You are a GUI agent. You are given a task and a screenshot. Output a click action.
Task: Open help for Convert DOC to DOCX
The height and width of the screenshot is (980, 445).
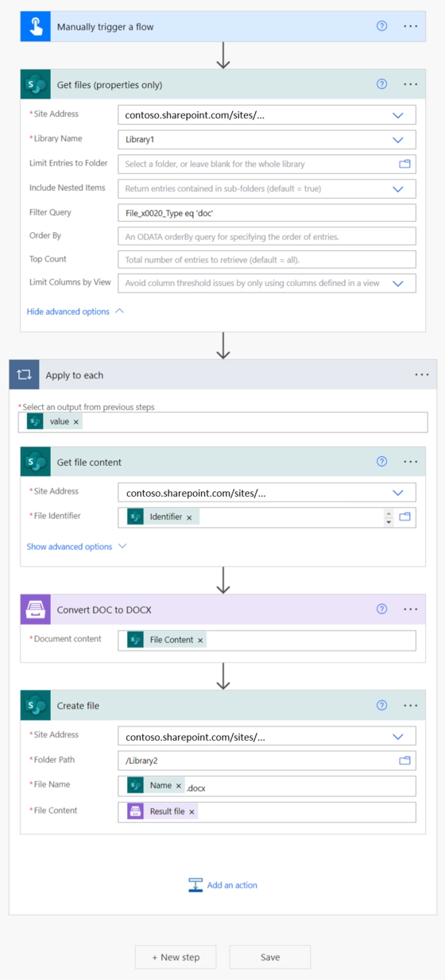click(381, 610)
